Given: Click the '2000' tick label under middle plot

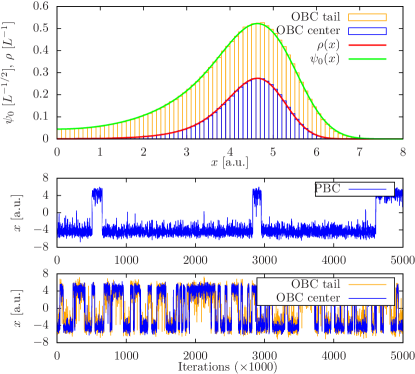Looking at the screenshot, I should [195, 260].
